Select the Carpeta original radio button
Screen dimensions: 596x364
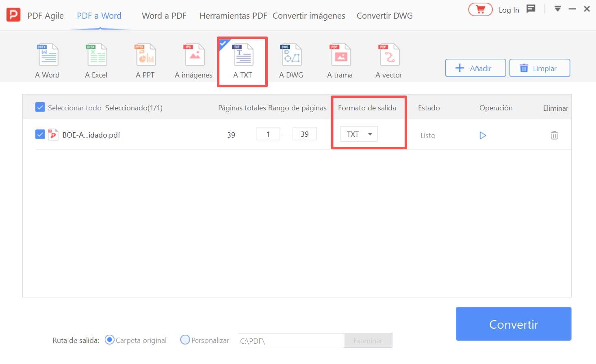[x=109, y=340]
